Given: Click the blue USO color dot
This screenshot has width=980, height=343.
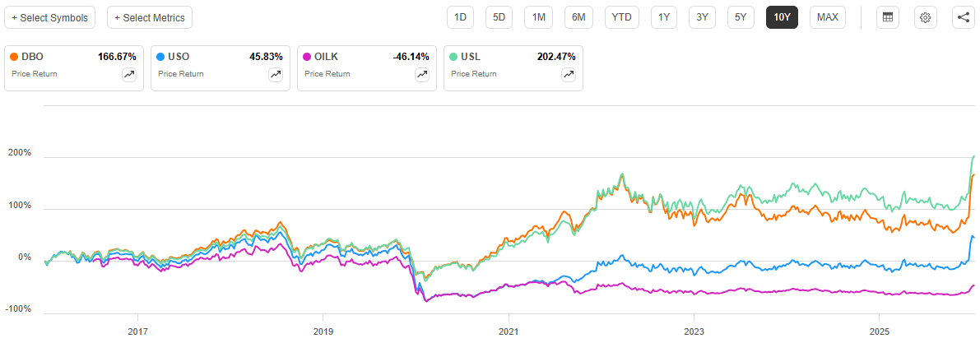Looking at the screenshot, I should coord(161,57).
